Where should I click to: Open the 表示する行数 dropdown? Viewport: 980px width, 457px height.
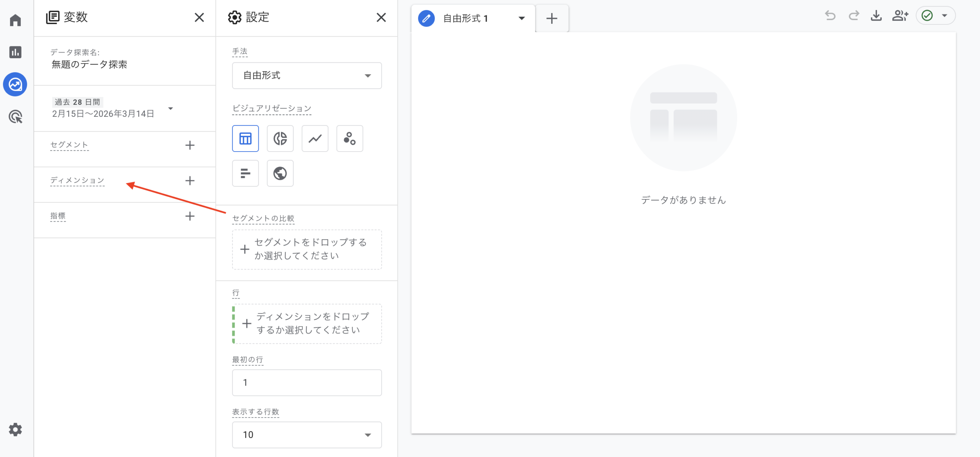(x=307, y=434)
